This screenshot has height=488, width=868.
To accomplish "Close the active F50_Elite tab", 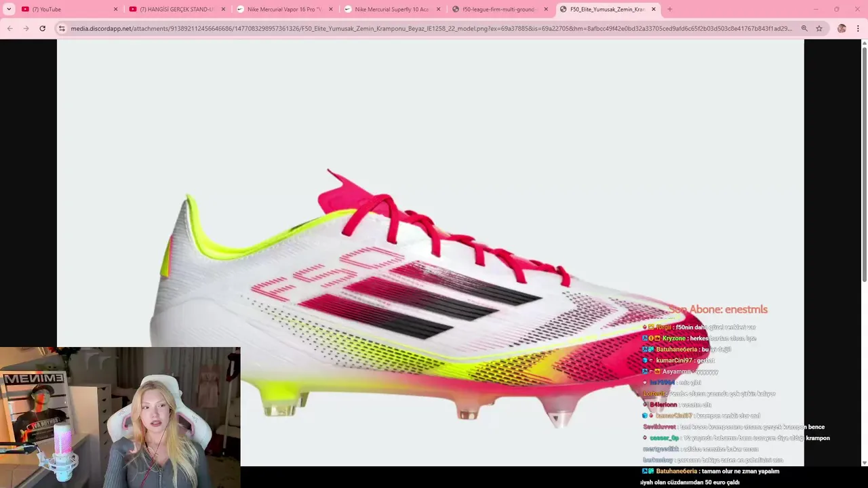I will [x=654, y=9].
